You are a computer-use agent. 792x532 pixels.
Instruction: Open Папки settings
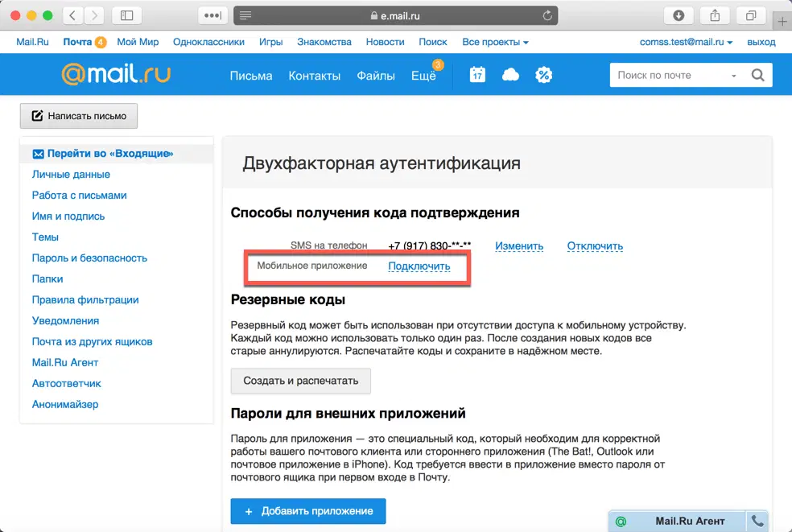pos(47,279)
